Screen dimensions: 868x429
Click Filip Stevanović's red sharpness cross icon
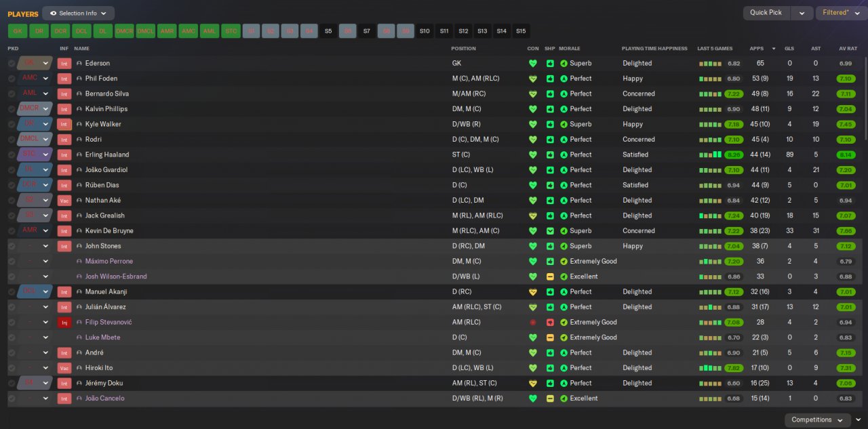coord(550,322)
